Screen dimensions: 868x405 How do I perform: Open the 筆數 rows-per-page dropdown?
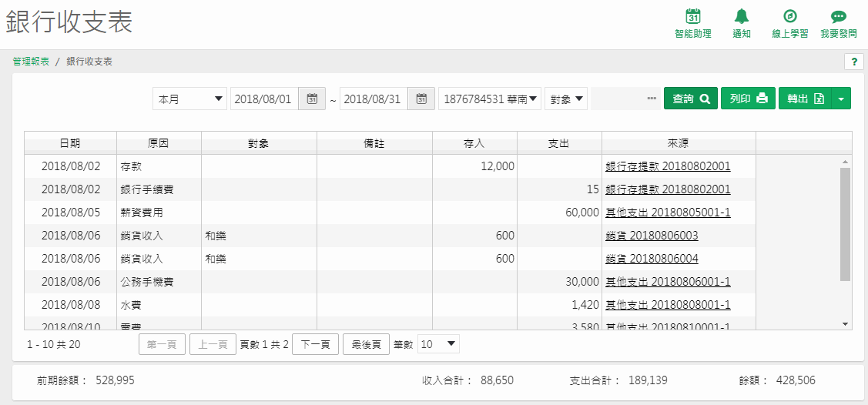tap(438, 344)
